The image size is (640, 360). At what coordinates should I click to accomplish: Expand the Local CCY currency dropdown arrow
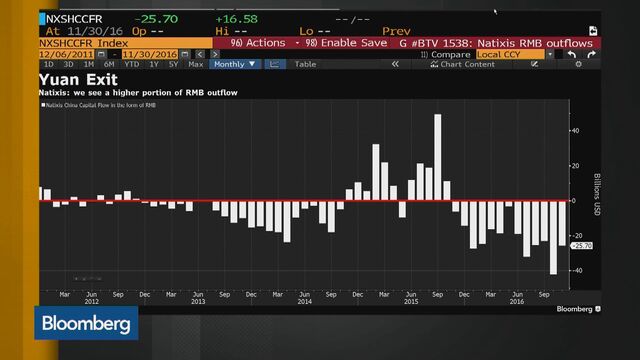550,54
